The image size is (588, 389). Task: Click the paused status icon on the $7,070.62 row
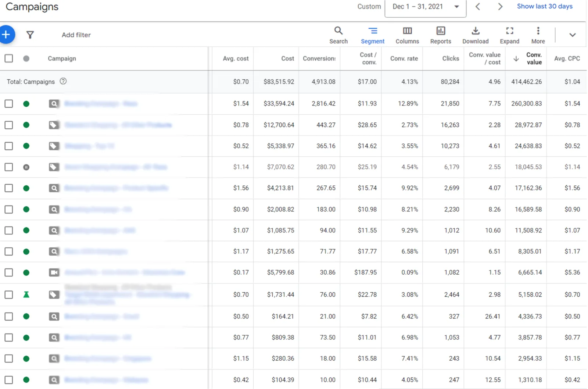click(26, 167)
